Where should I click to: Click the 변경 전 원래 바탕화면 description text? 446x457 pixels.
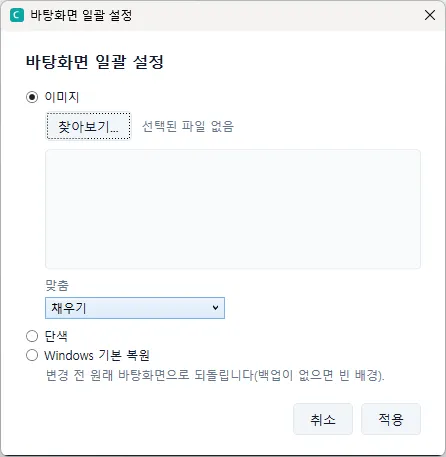pyautogui.click(x=215, y=375)
